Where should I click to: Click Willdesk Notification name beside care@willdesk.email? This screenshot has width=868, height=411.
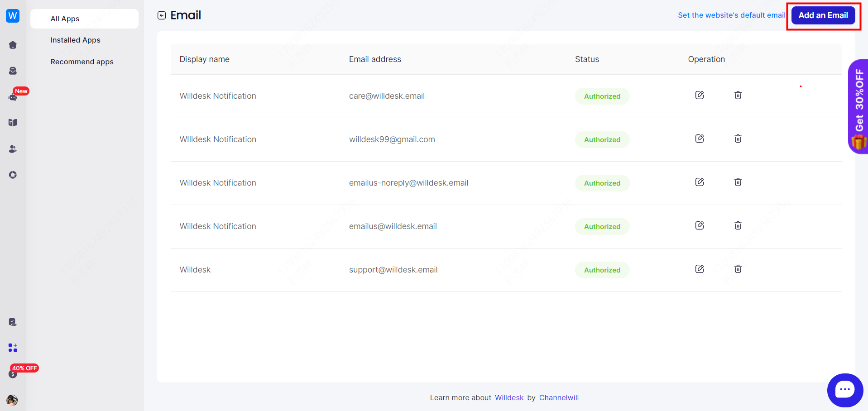(218, 96)
